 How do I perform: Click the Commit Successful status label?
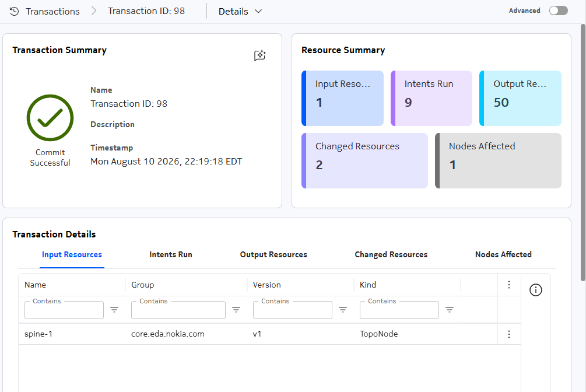click(50, 158)
